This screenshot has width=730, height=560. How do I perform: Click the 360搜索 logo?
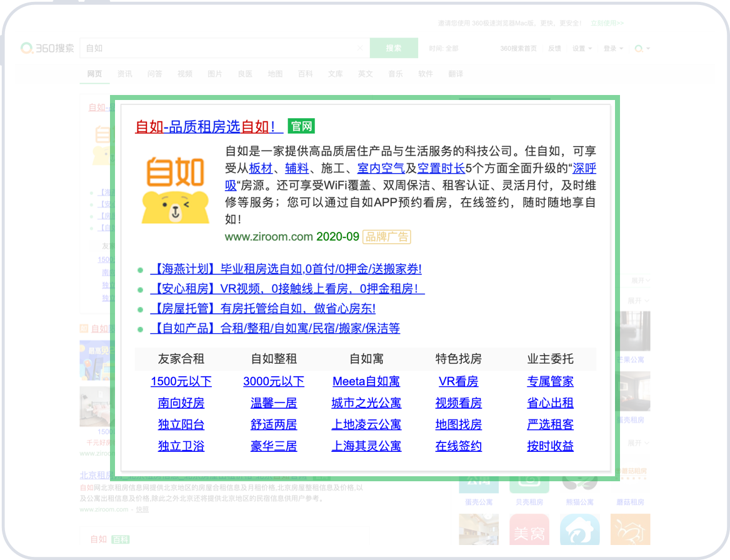tap(47, 48)
